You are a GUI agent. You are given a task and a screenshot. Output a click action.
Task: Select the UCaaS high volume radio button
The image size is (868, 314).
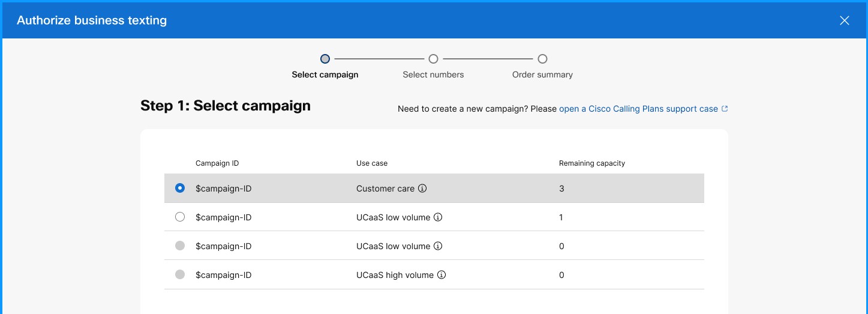(180, 275)
